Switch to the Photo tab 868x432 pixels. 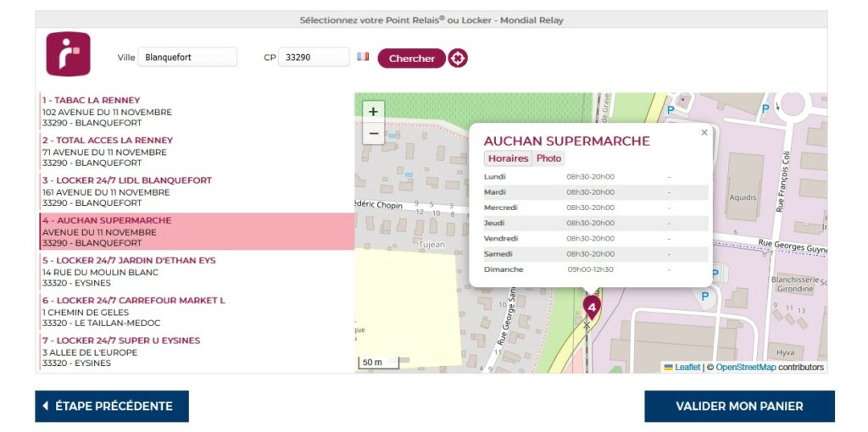coord(548,158)
